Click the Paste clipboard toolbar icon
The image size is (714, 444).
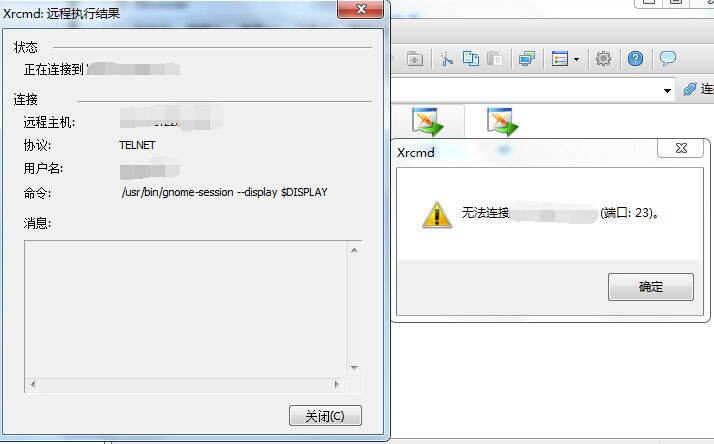[x=495, y=59]
